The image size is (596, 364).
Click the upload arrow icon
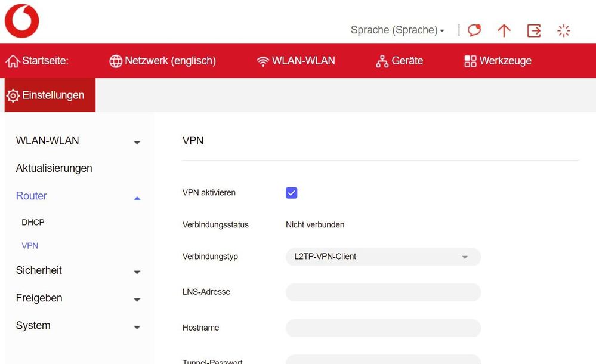[504, 30]
